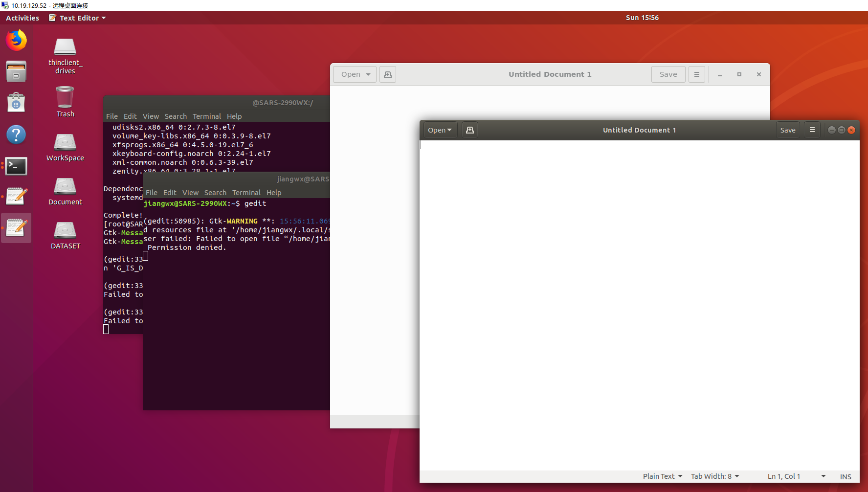Open Help menu in jiangwx terminal
The height and width of the screenshot is (492, 868).
[274, 193]
